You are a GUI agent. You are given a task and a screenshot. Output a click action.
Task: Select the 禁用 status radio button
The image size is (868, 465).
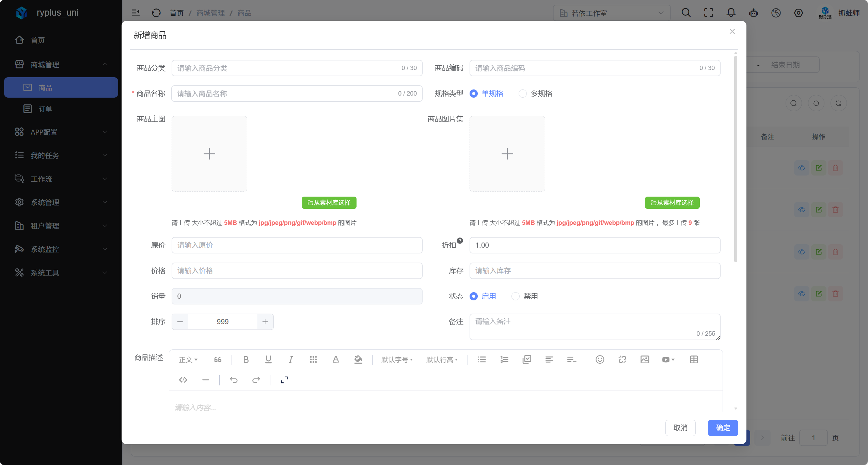[x=516, y=296]
